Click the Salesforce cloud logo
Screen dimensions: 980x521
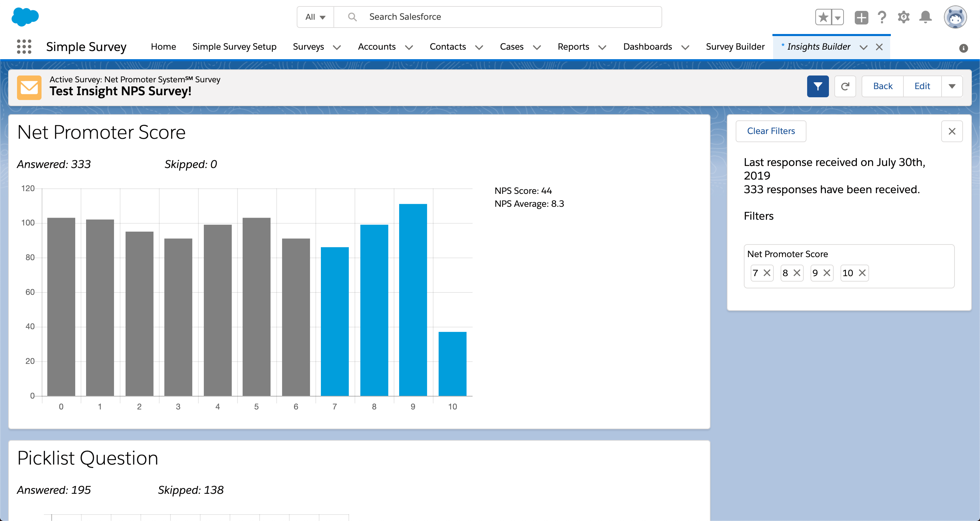tap(25, 17)
